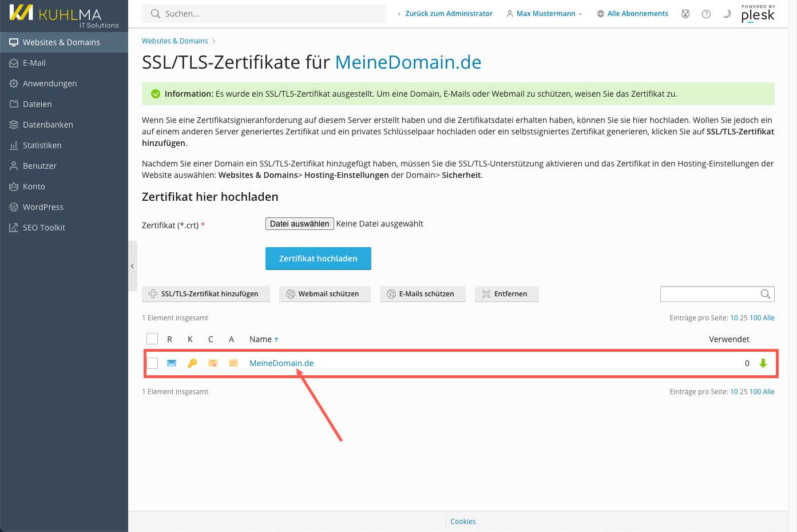Click the green download arrow for MeineDomain.de

coord(763,363)
